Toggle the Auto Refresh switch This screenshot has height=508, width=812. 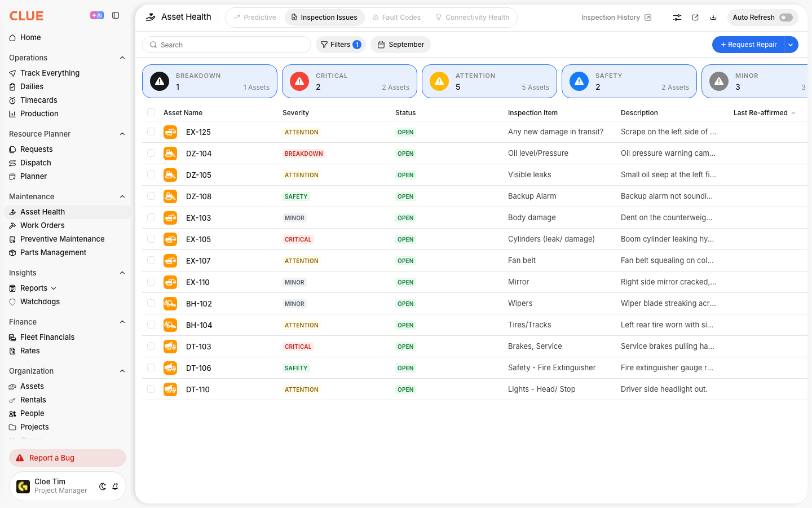(x=786, y=17)
